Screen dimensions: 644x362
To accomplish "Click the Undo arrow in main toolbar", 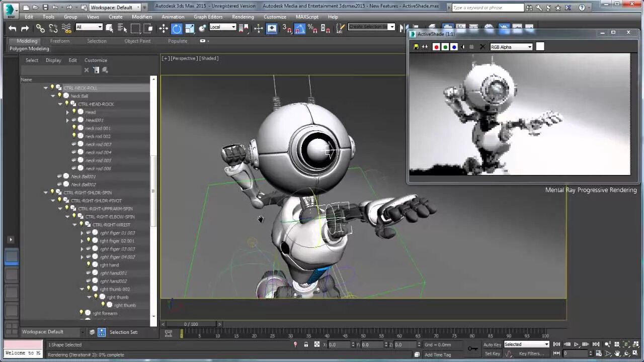I will [13, 29].
